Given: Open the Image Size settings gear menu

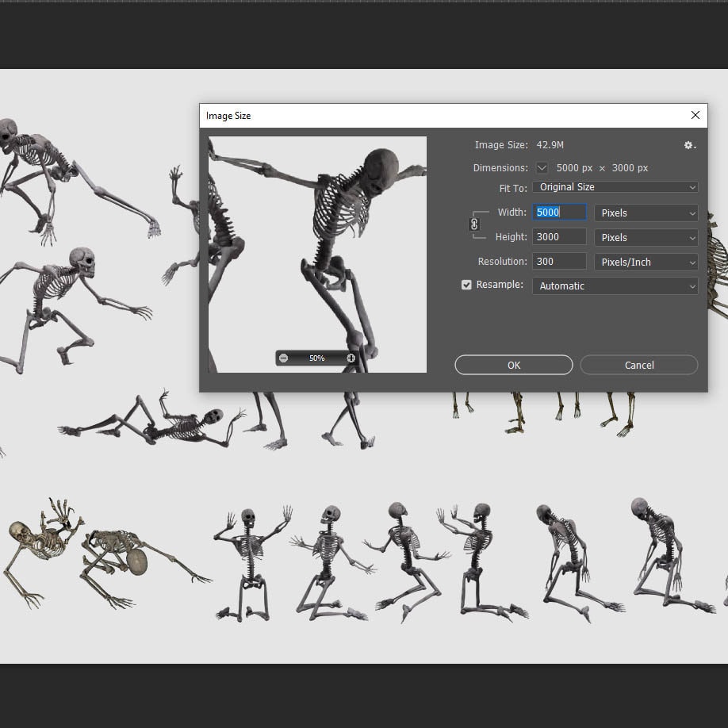Looking at the screenshot, I should point(688,145).
